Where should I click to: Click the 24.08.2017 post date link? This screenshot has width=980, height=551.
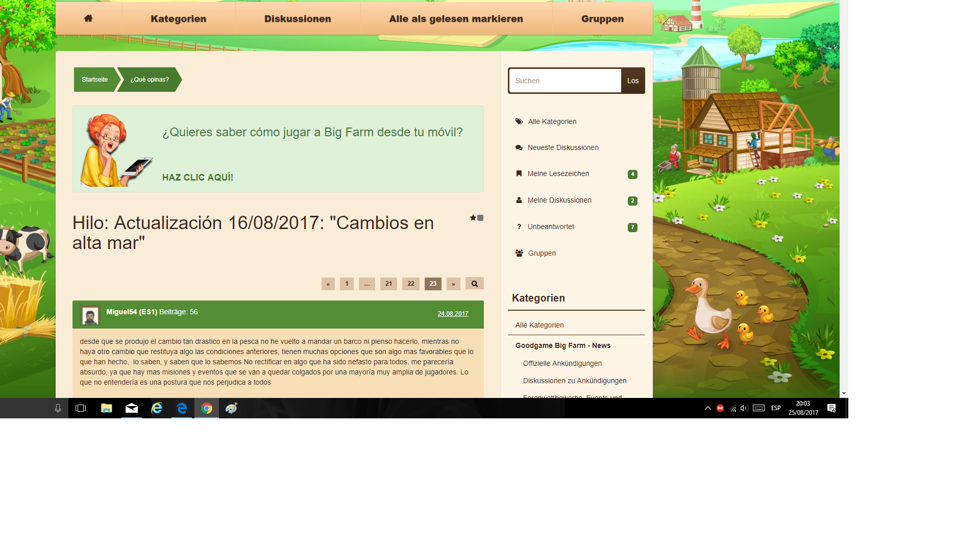453,314
